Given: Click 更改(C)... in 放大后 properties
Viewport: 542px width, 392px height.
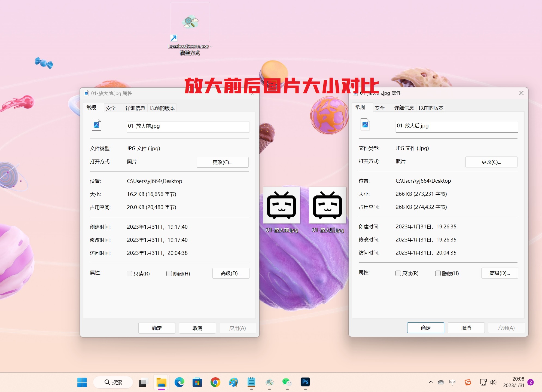Looking at the screenshot, I should (491, 162).
